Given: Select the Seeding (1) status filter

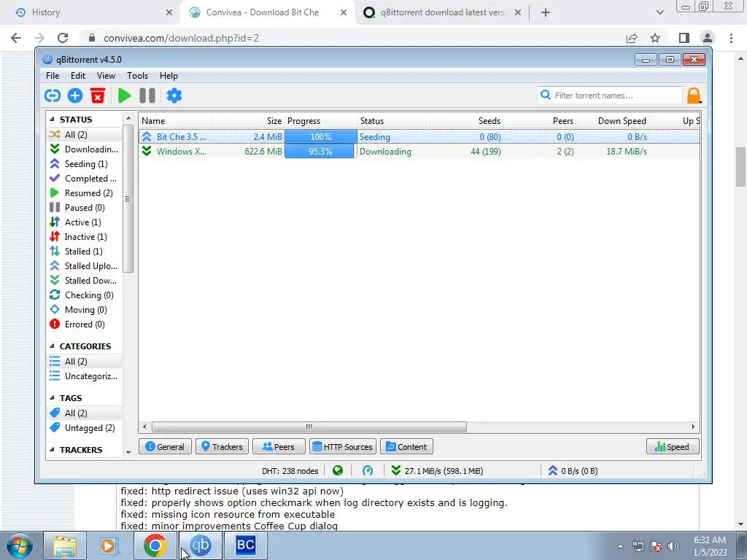Looking at the screenshot, I should [x=85, y=164].
